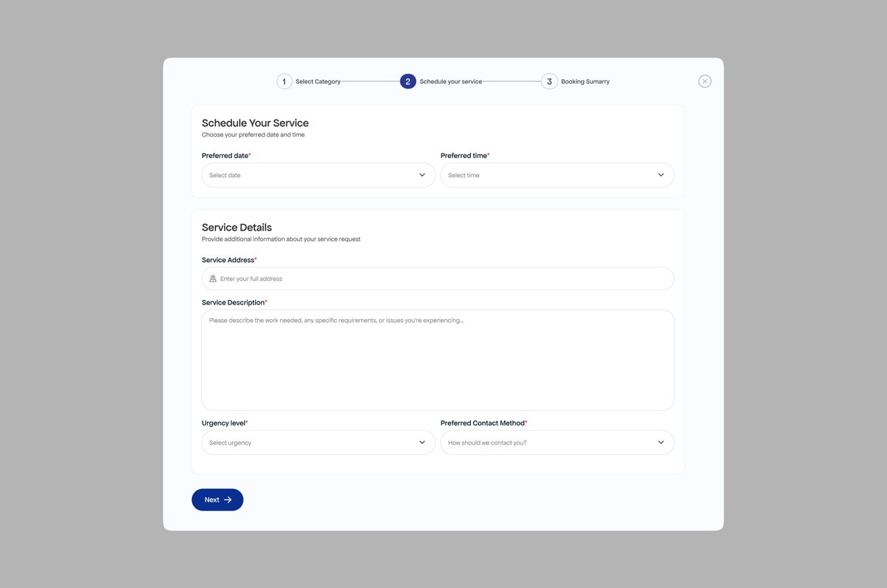Screen dimensions: 887x588
Task: Click the address icon in Service Address field
Action: [213, 278]
